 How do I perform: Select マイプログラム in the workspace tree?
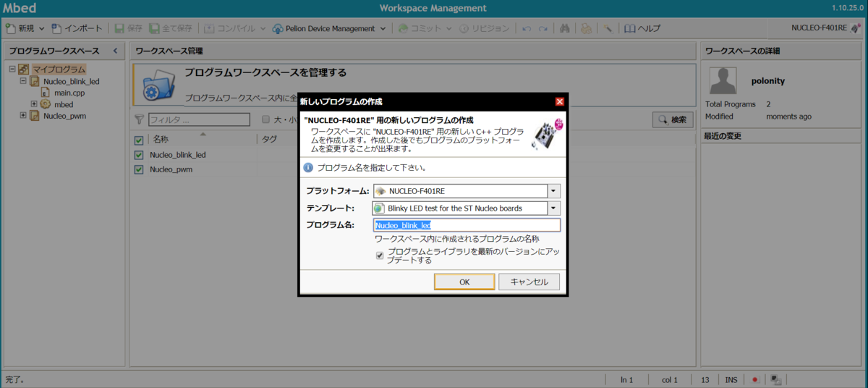click(x=59, y=69)
